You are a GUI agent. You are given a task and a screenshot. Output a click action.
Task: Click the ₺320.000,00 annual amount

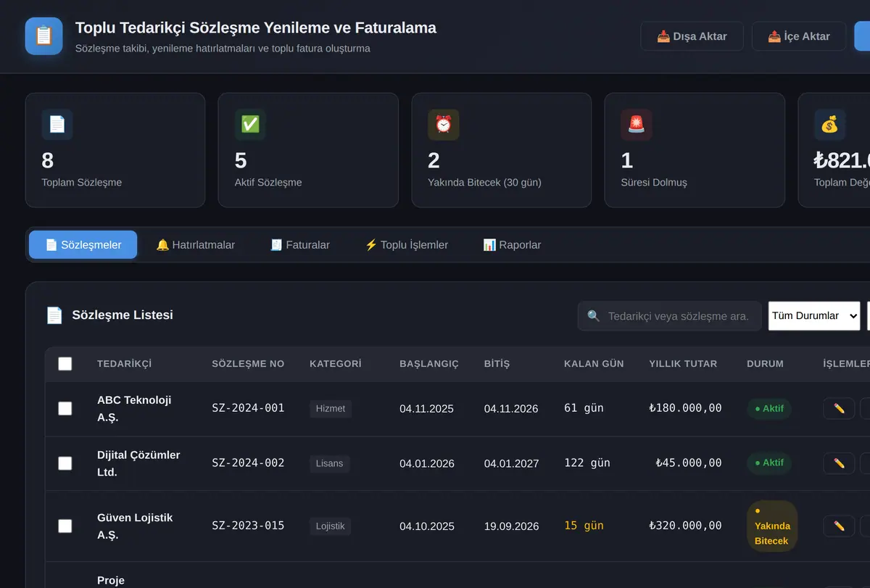pos(685,526)
